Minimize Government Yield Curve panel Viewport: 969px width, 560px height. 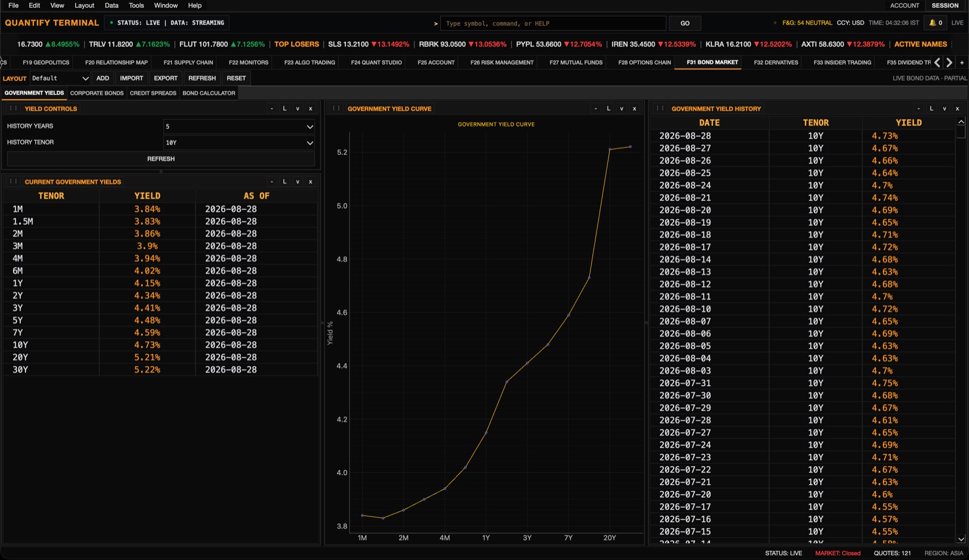click(596, 109)
